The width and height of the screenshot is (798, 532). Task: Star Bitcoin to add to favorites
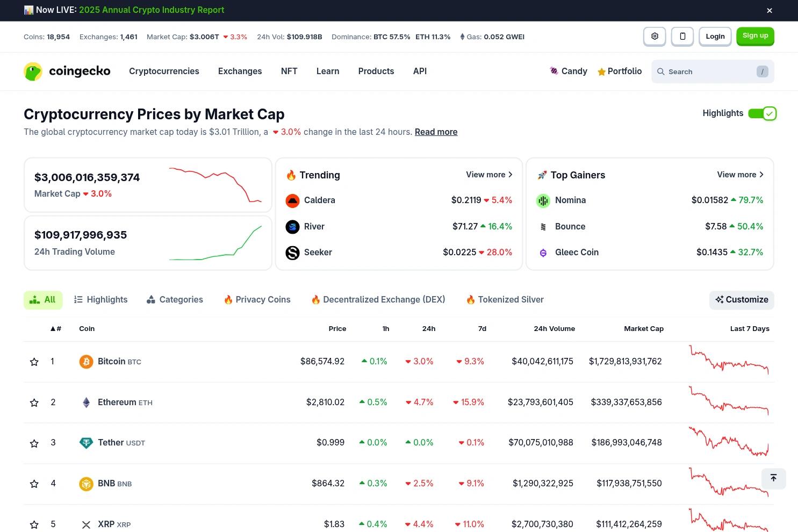(34, 362)
